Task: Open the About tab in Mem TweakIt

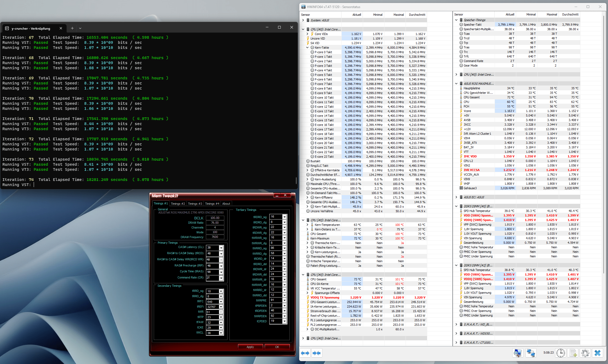Action: tap(226, 204)
